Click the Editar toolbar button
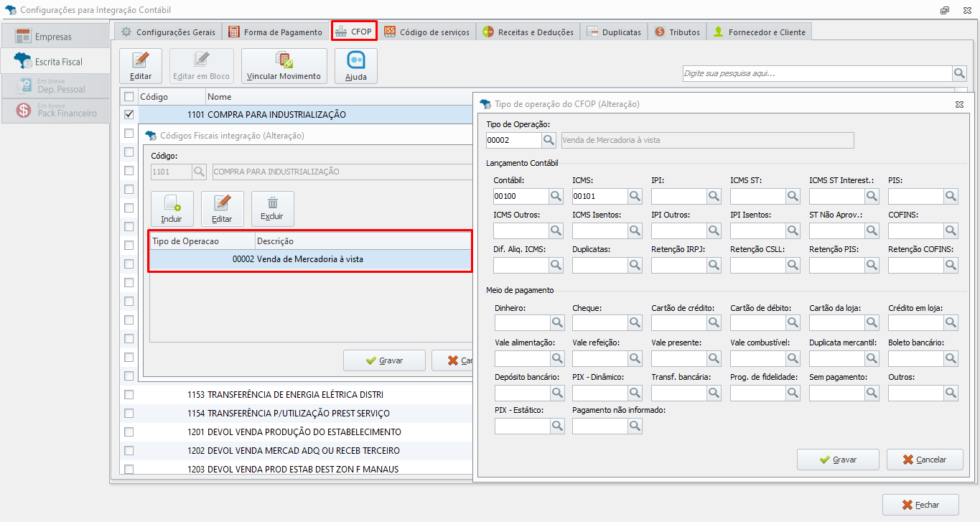Screen dimensions: 980x522 pyautogui.click(x=141, y=66)
